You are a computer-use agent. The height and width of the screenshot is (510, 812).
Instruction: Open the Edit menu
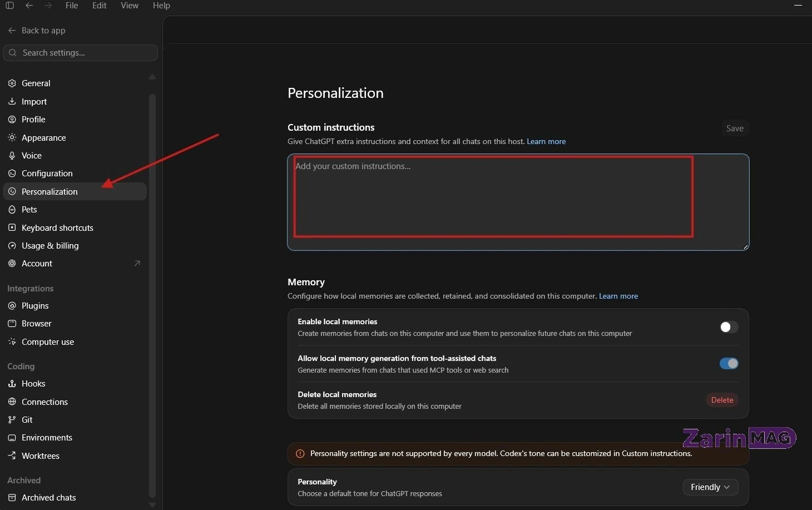point(100,6)
